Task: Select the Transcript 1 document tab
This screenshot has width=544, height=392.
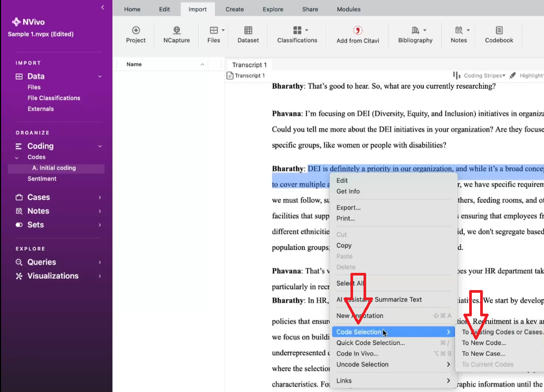Action: point(249,65)
